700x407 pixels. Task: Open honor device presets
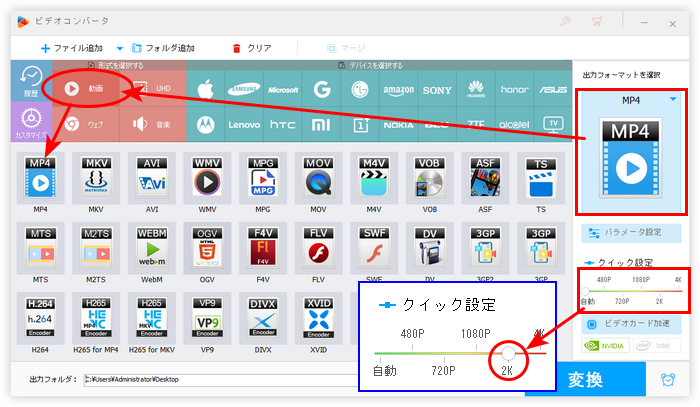[x=514, y=89]
